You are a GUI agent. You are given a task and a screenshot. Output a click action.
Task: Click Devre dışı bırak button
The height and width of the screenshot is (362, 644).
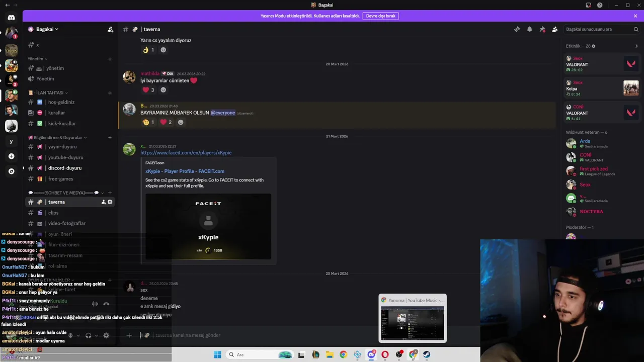pyautogui.click(x=381, y=16)
